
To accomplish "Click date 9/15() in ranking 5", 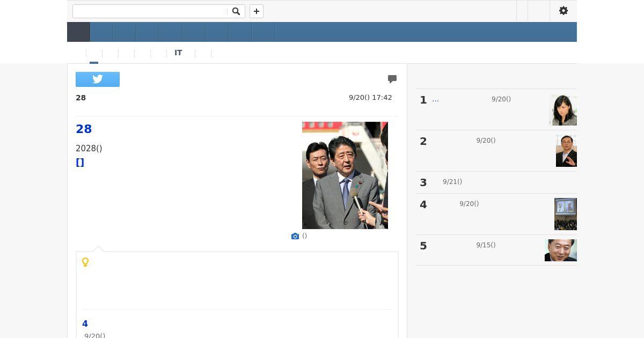I will 486,245.
